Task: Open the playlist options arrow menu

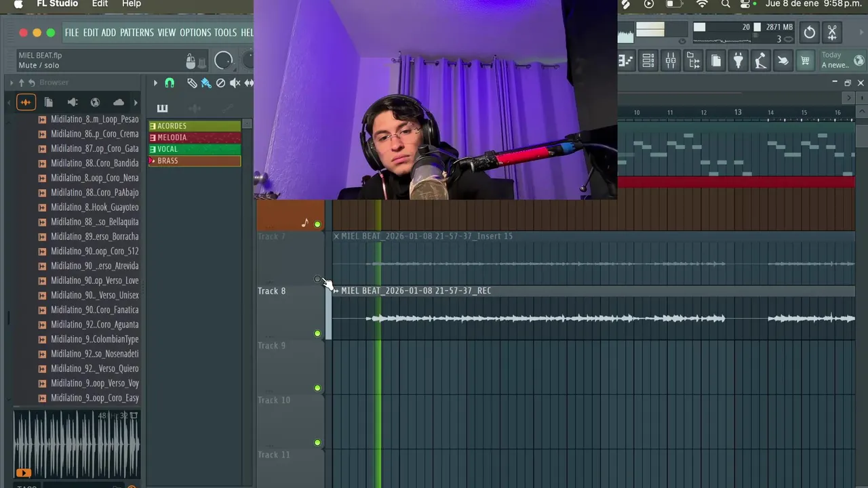Action: 155,83
